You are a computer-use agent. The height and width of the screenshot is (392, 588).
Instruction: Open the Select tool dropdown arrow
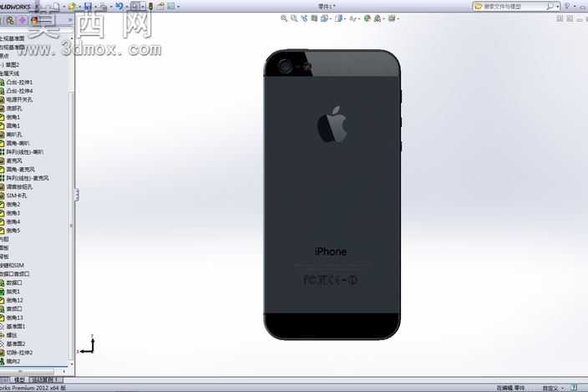point(143,7)
